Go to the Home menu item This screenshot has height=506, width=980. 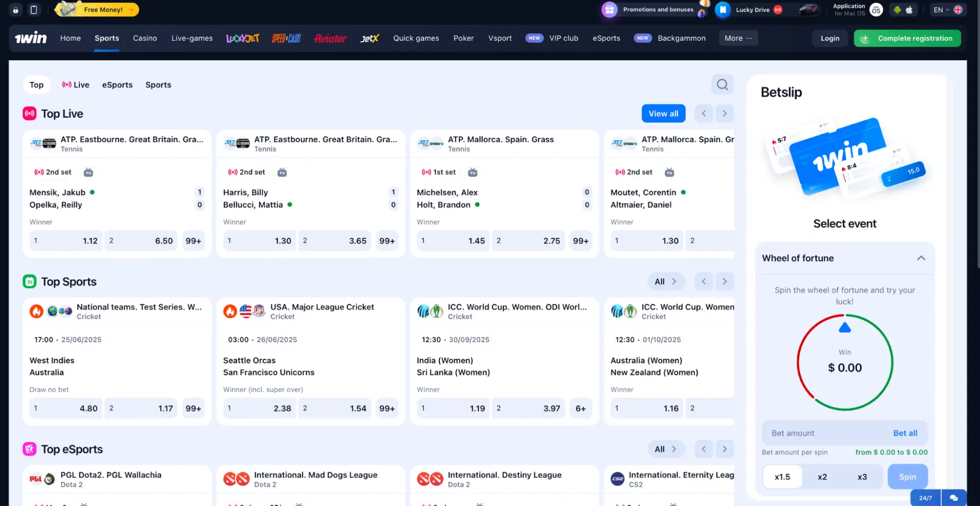[71, 38]
